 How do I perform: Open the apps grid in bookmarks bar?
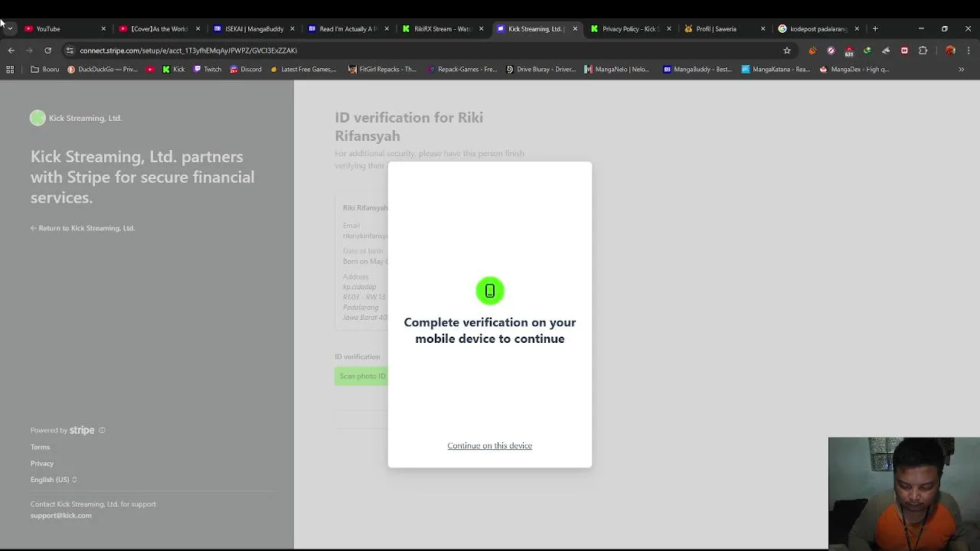[10, 70]
